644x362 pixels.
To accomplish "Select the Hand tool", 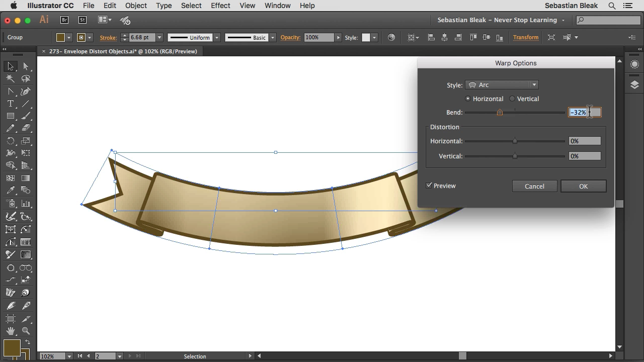I will click(x=11, y=331).
